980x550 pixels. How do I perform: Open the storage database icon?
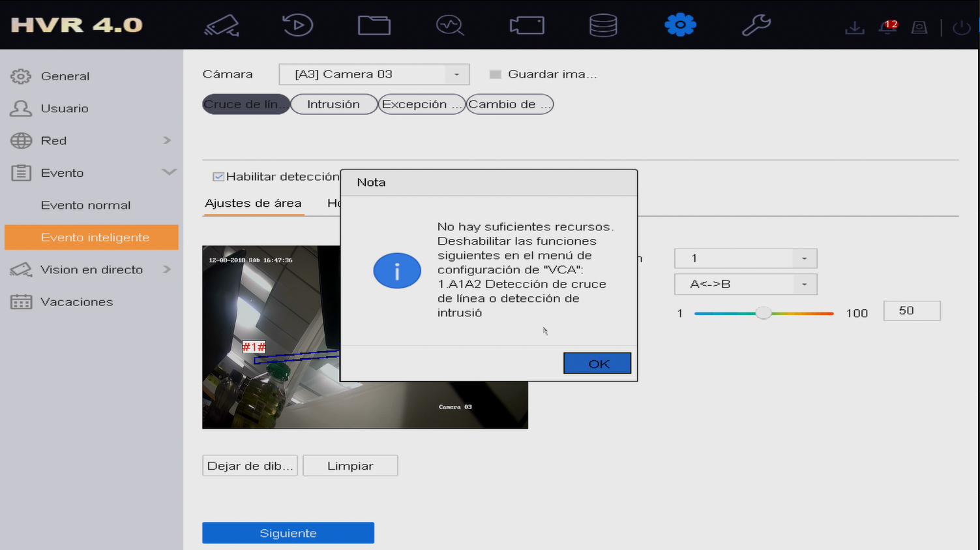coord(603,25)
